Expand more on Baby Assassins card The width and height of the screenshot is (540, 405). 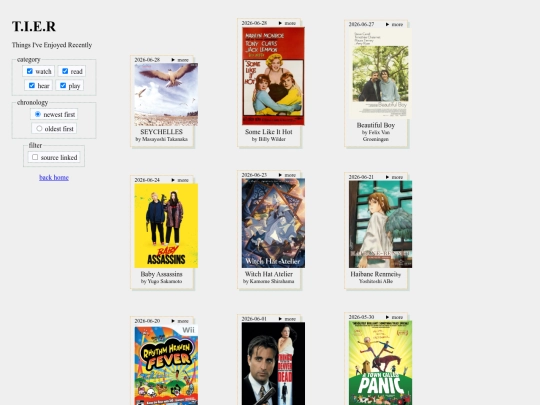(180, 180)
